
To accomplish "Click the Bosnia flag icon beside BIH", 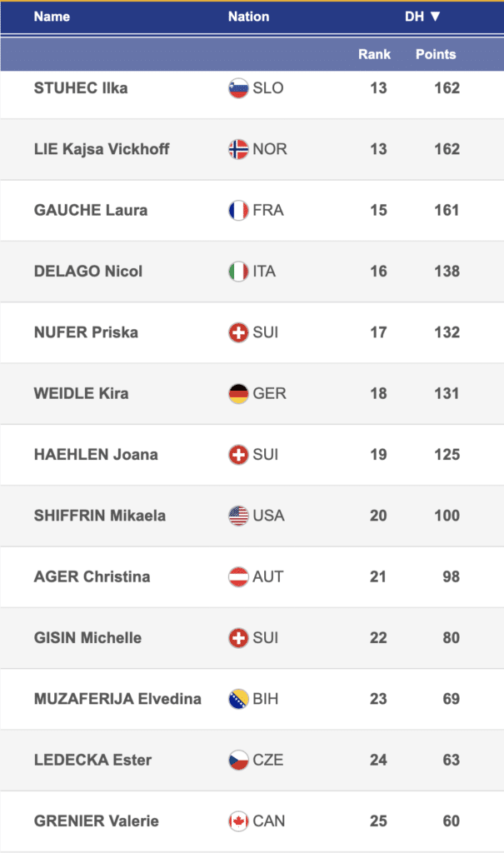I will (x=238, y=699).
